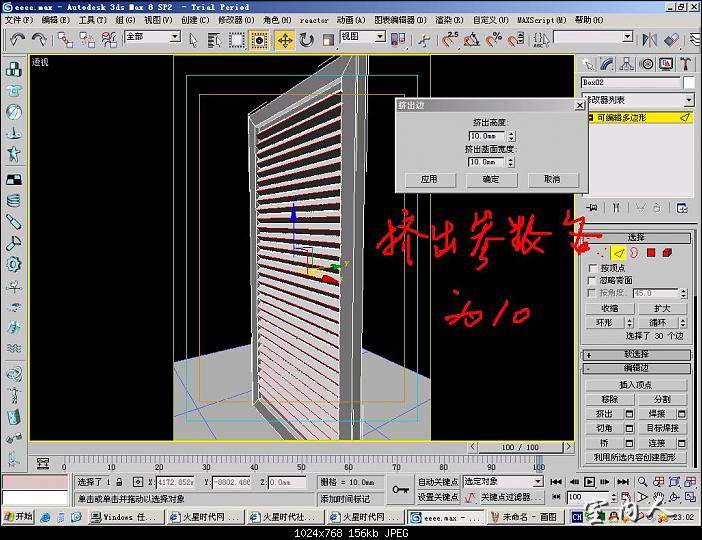702x540 pixels.
Task: Click the key icon in status bar
Action: [x=400, y=489]
